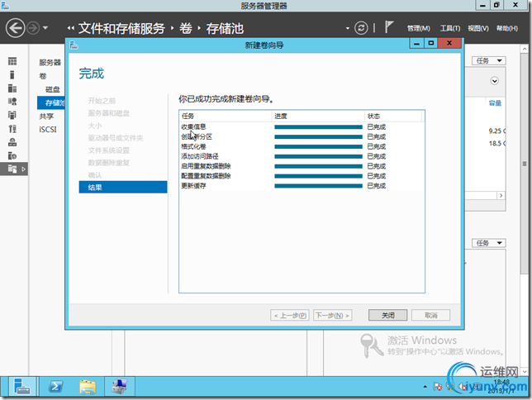
Task: Open iSCSI in the navigation pane
Action: point(48,130)
